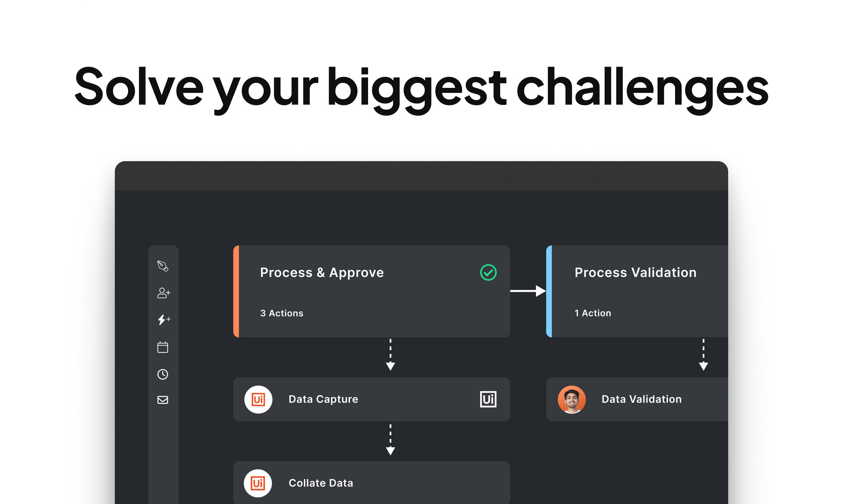This screenshot has height=504, width=843.
Task: Click the arrow connecting the two process cards
Action: click(528, 291)
